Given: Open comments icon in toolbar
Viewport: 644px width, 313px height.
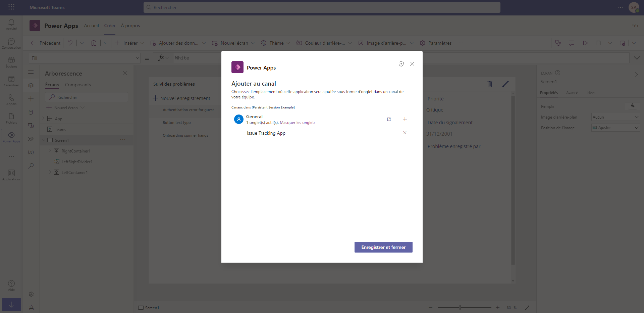Looking at the screenshot, I should (x=572, y=43).
